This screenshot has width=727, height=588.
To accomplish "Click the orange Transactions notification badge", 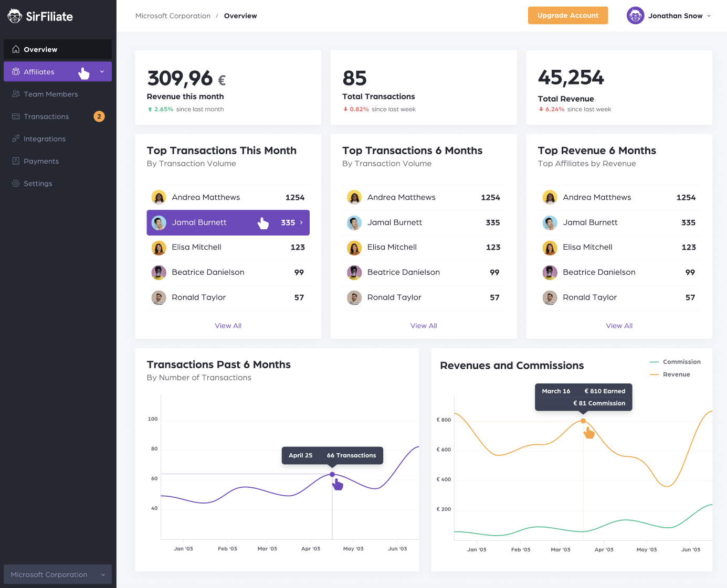I will pos(99,116).
